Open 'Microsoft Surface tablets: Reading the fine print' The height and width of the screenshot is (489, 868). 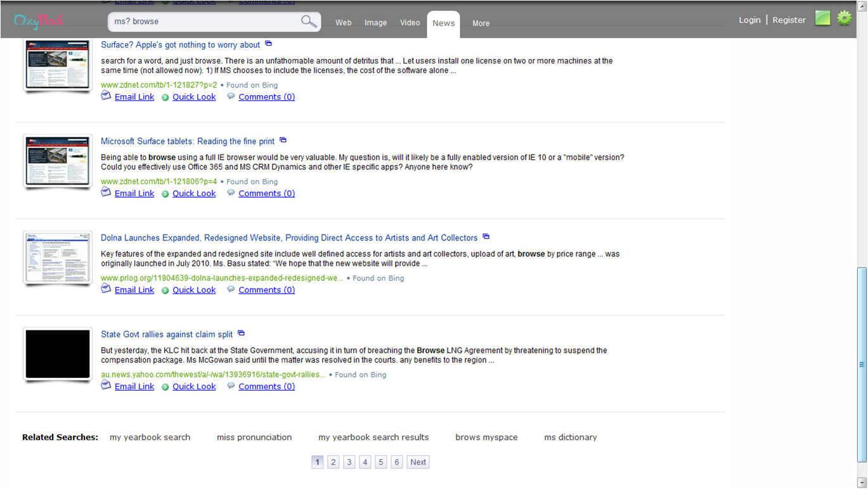pyautogui.click(x=188, y=141)
